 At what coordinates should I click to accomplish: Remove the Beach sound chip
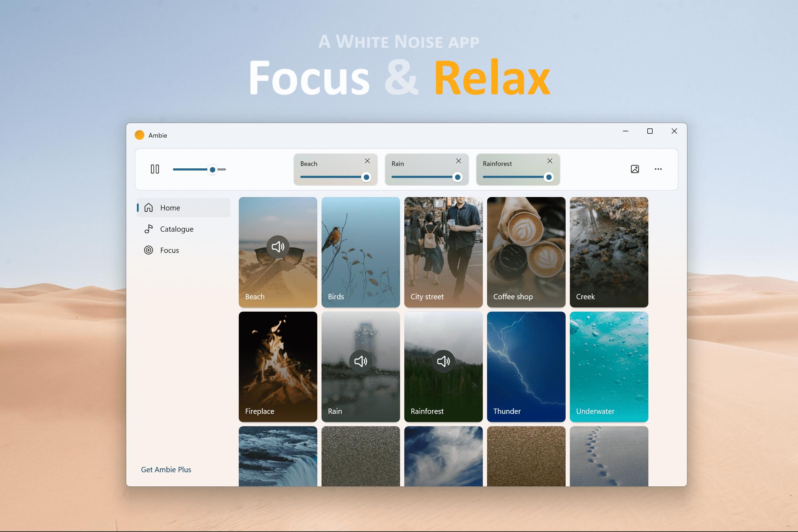[x=367, y=161]
